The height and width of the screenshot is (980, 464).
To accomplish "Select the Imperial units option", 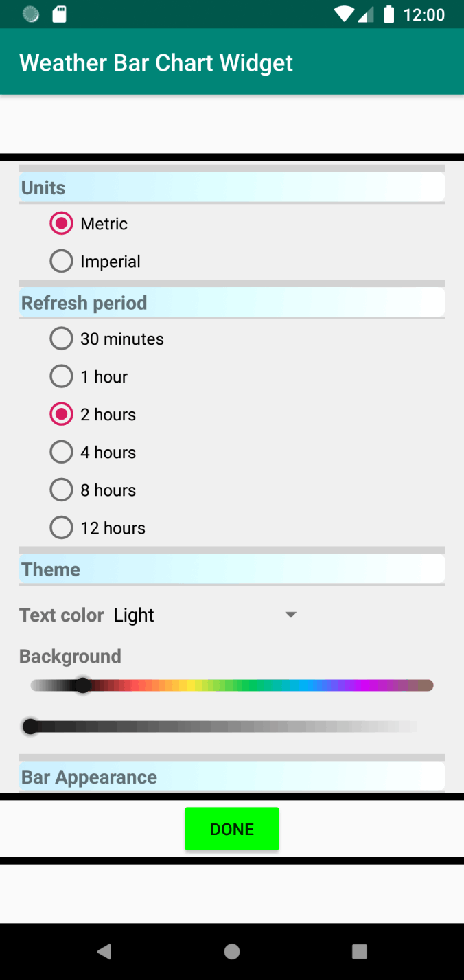I will pos(62,262).
